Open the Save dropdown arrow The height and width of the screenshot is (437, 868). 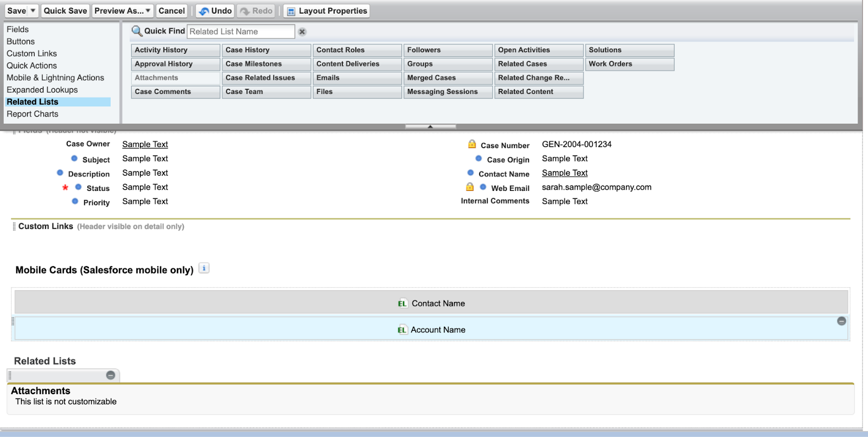[x=33, y=11]
